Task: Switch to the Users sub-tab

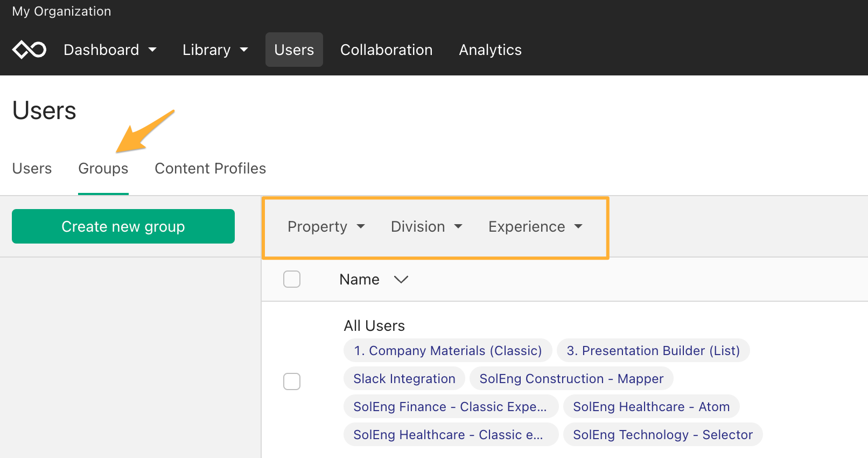Action: click(32, 169)
